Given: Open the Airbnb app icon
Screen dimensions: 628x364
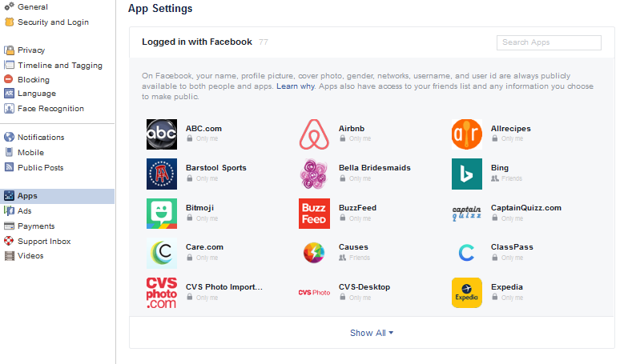Looking at the screenshot, I should (x=314, y=134).
